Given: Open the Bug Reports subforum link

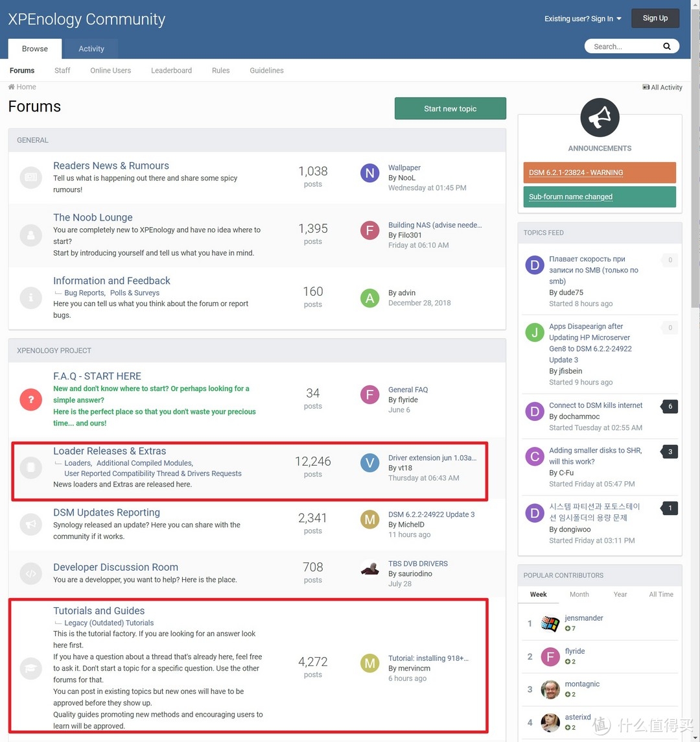Looking at the screenshot, I should [84, 293].
